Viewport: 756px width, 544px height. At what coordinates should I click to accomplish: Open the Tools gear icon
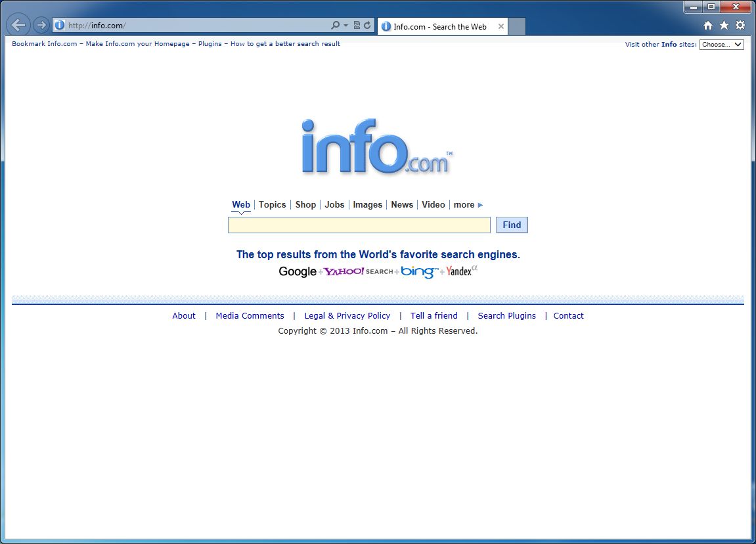click(x=741, y=26)
